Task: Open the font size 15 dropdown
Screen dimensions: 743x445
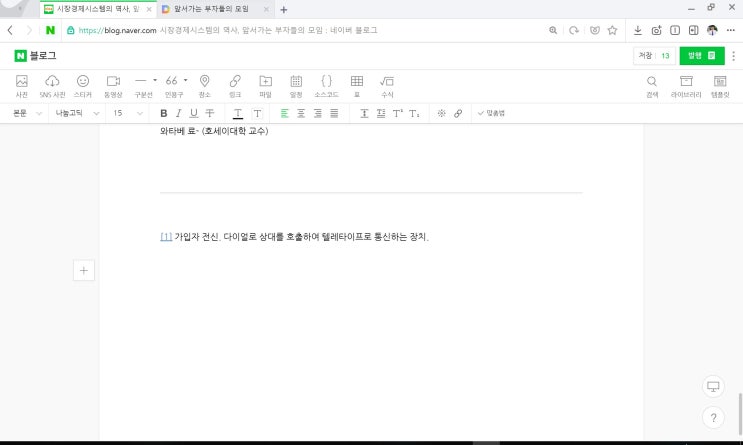Action: click(x=127, y=113)
